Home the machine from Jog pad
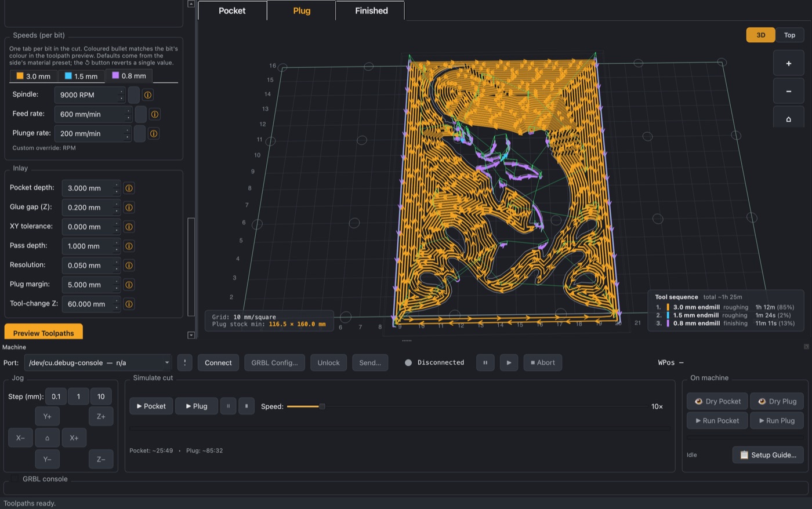 tap(47, 438)
